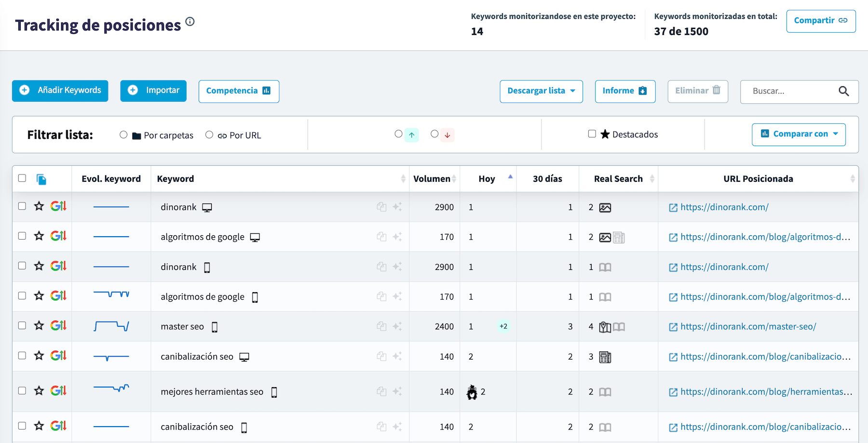
Task: Open the Comparar con dropdown
Action: (799, 134)
